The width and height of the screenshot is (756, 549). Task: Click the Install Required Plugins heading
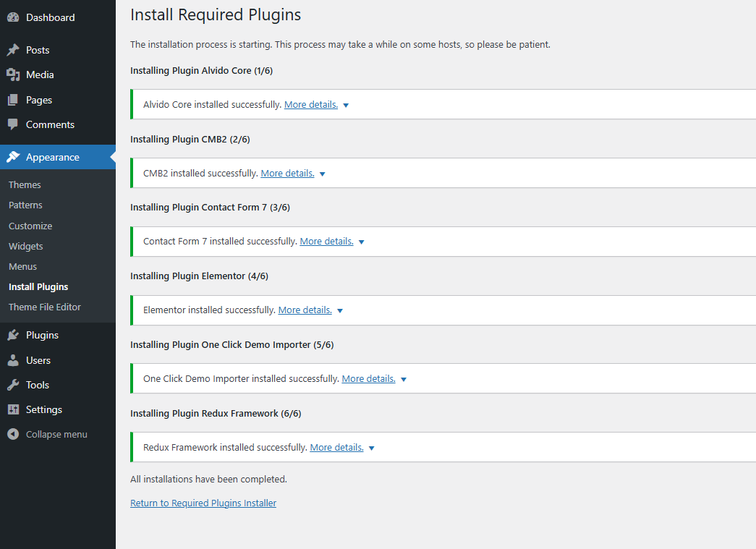[x=216, y=15]
